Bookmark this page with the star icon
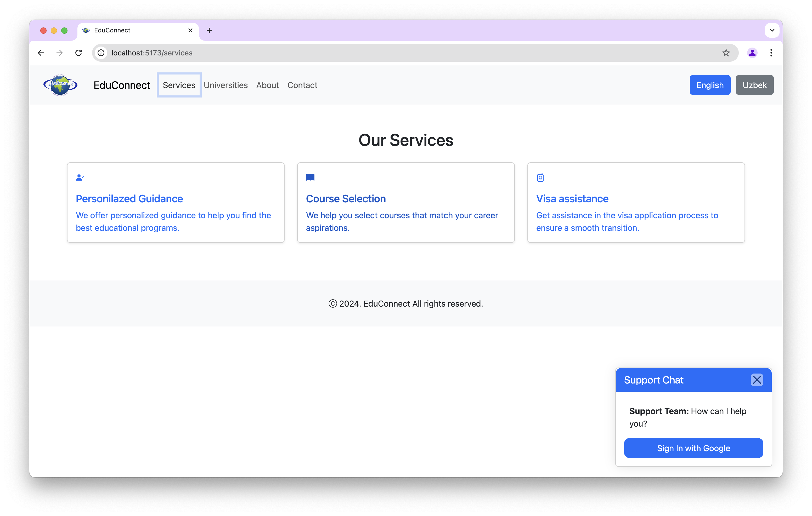This screenshot has height=516, width=812. 726,53
